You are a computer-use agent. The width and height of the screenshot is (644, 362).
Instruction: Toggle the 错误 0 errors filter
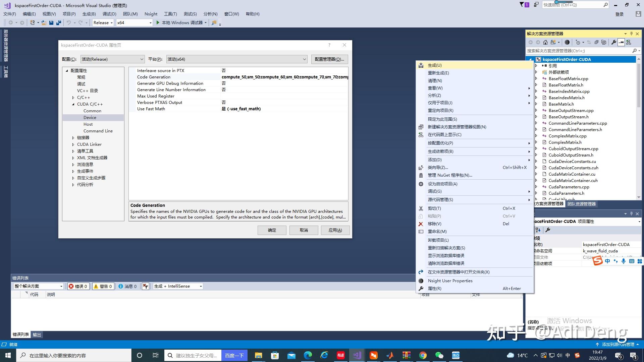click(78, 286)
